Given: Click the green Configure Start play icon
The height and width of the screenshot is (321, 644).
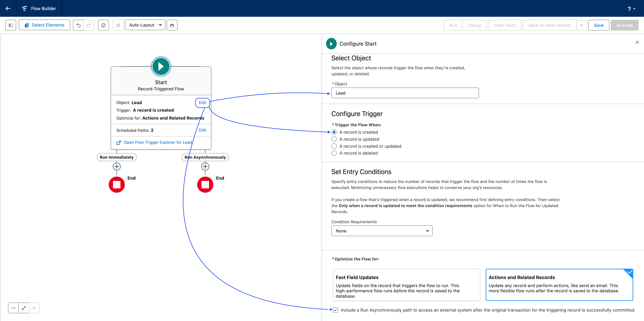Looking at the screenshot, I should click(x=331, y=44).
